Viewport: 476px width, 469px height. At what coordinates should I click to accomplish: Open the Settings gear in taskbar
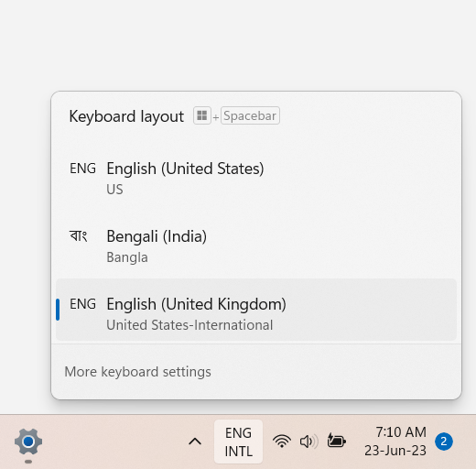click(28, 442)
